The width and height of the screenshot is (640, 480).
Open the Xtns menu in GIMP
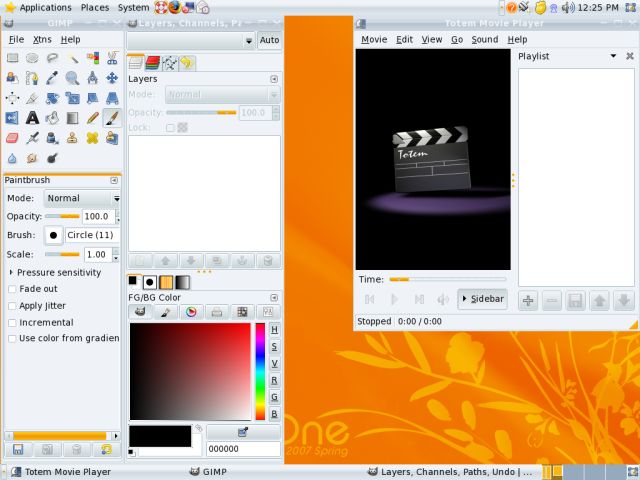(43, 40)
